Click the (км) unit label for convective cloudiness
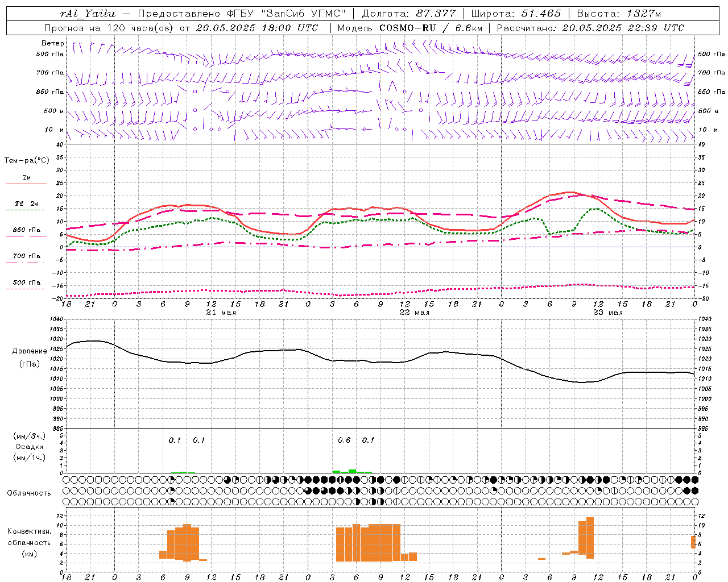Image resolution: width=728 pixels, height=582 pixels. 30,554
